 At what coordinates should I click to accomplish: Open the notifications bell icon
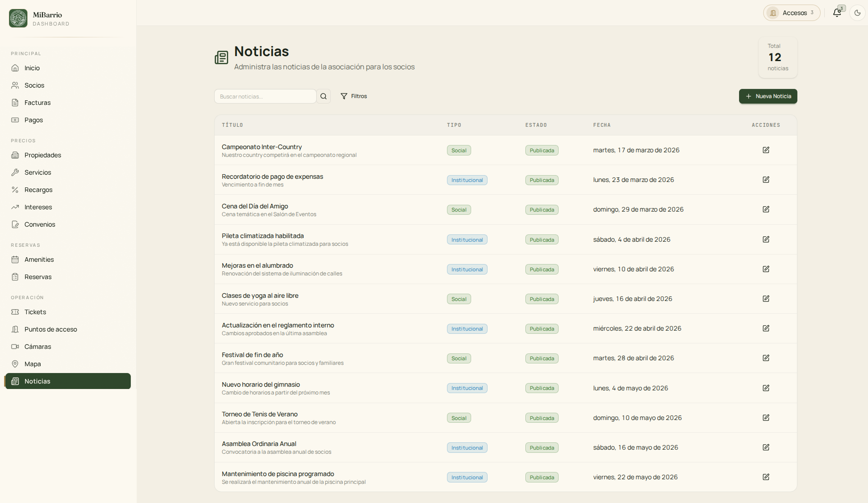[837, 13]
